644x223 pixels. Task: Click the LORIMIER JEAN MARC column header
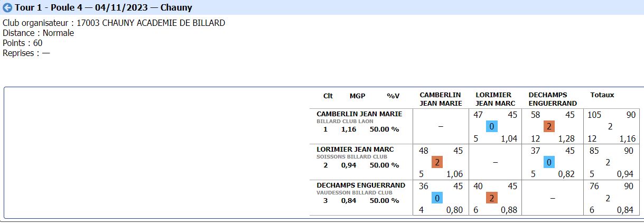pos(495,99)
